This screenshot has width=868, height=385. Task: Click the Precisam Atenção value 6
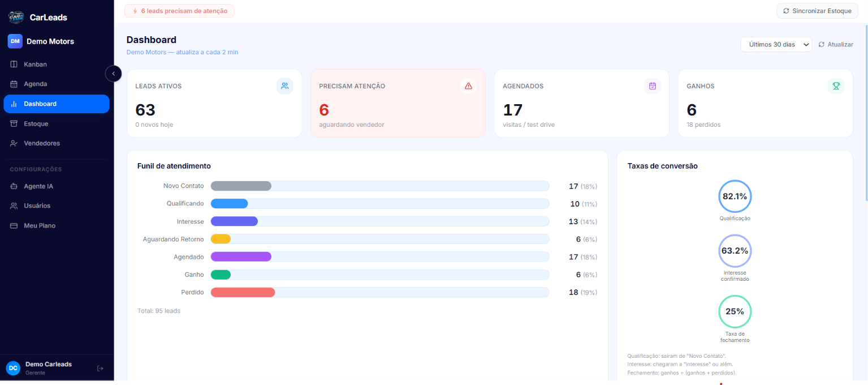coord(324,110)
